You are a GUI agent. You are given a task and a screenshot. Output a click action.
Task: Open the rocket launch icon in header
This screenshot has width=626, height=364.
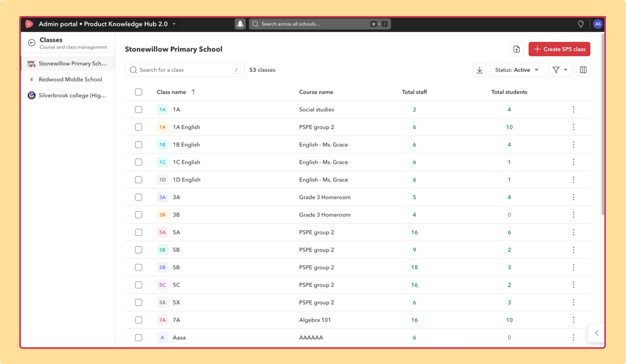point(240,24)
